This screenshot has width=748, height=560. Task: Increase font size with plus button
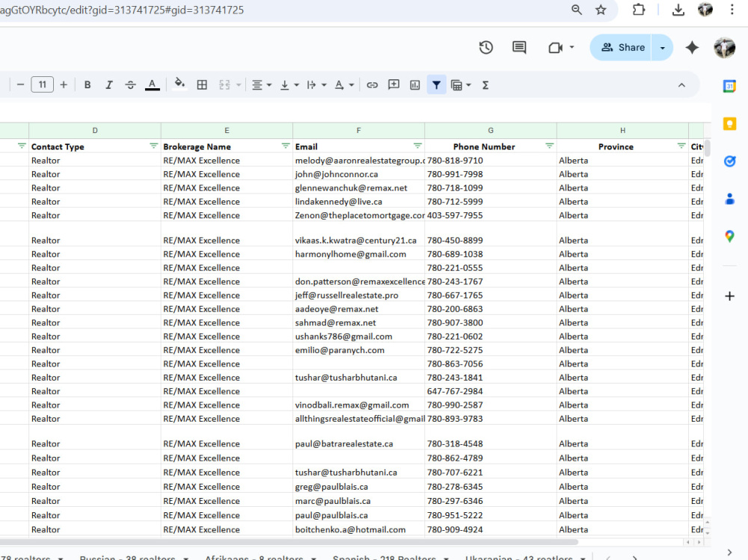[x=64, y=85]
